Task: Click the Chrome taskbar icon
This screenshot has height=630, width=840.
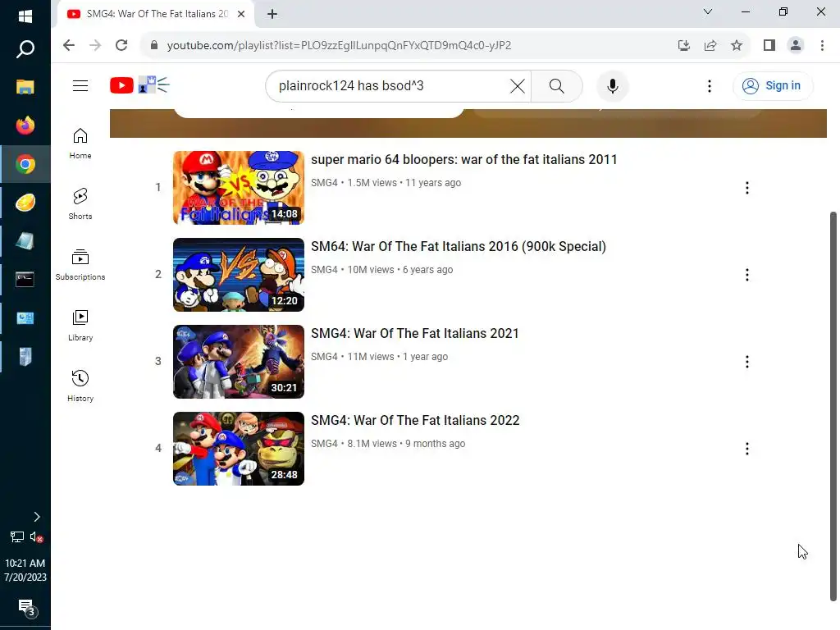Action: 25,164
